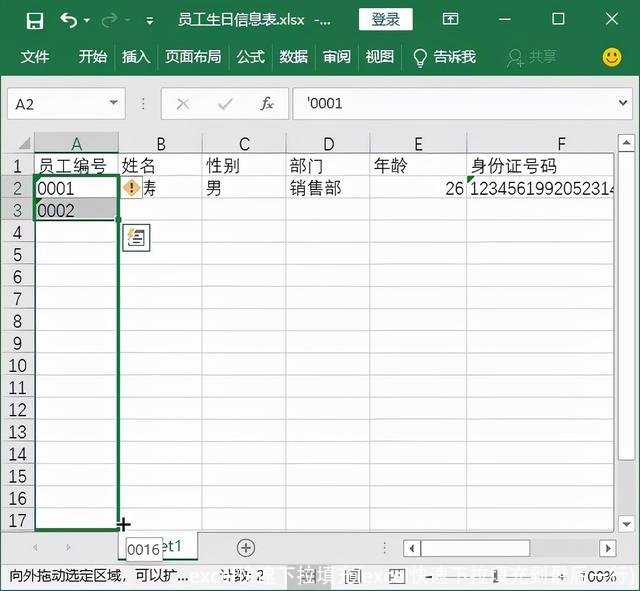
Task: Select row 17 header
Action: click(x=18, y=520)
